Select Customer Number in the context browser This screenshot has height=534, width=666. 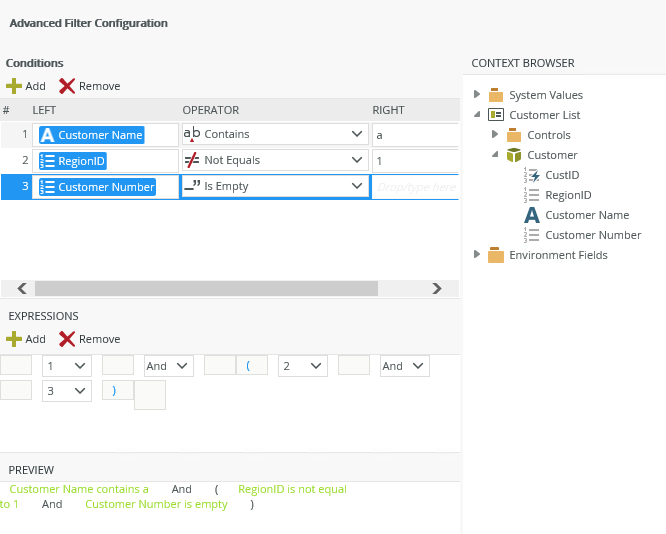point(592,235)
